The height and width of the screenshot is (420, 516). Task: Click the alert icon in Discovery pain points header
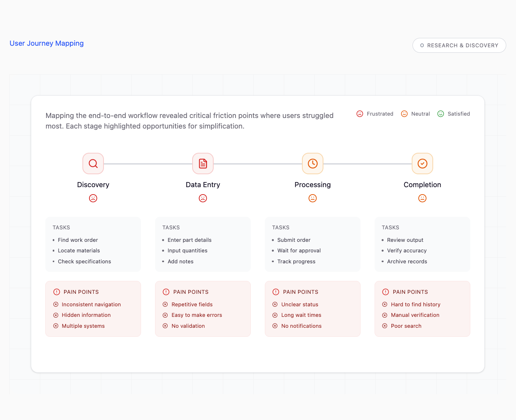coord(57,291)
